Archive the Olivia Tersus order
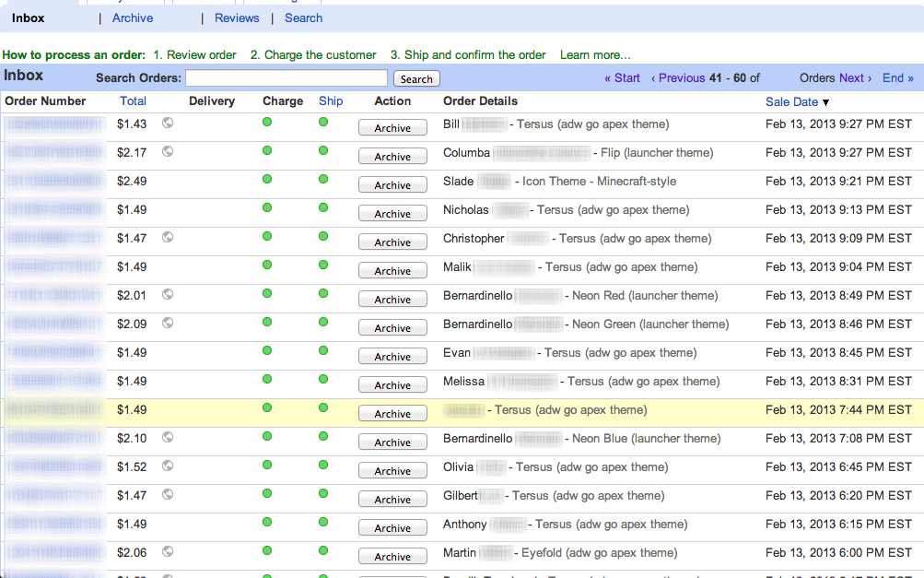This screenshot has width=924, height=578. point(392,471)
